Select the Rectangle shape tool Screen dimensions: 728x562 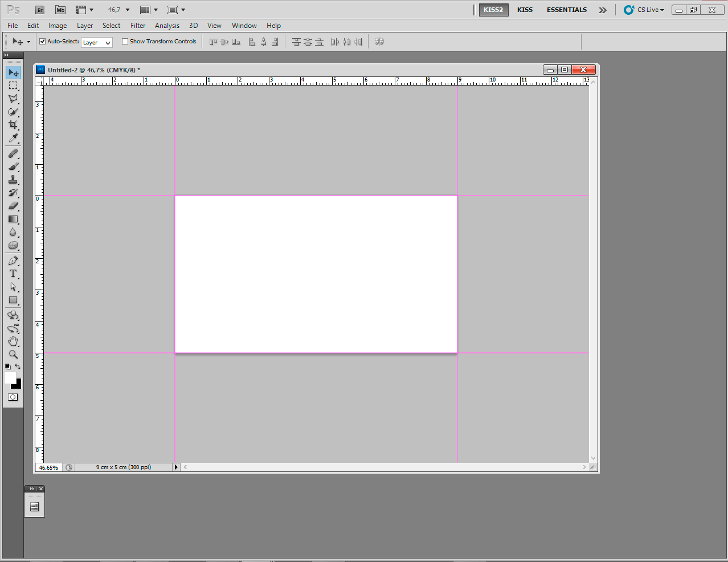tap(13, 300)
